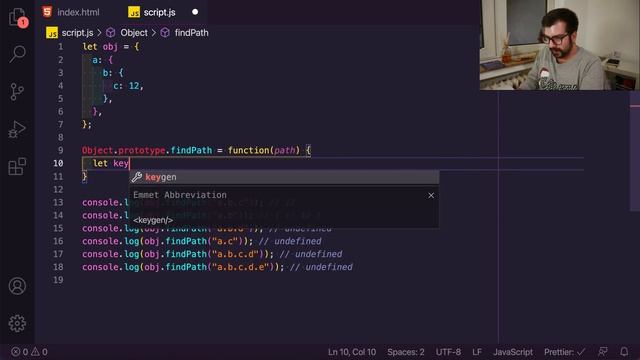This screenshot has width=640, height=360.
Task: Click after 'let key' on line 10
Action: [x=130, y=164]
